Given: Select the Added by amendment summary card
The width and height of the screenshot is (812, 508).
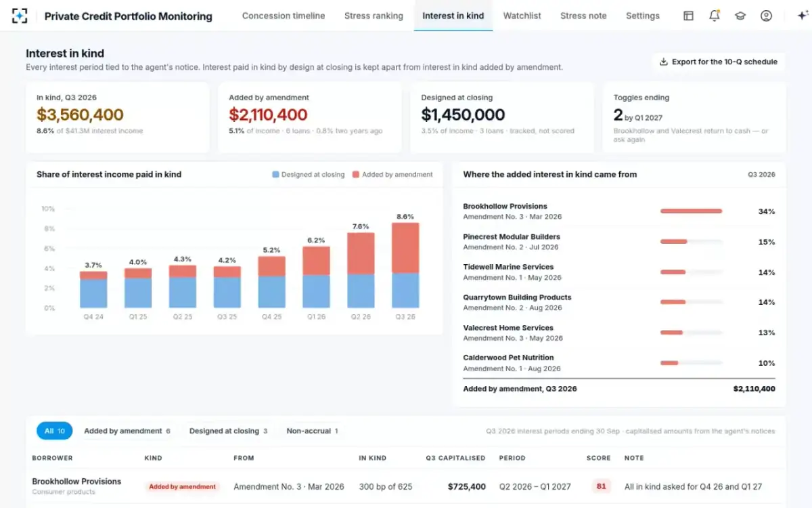Looking at the screenshot, I should pyautogui.click(x=310, y=118).
